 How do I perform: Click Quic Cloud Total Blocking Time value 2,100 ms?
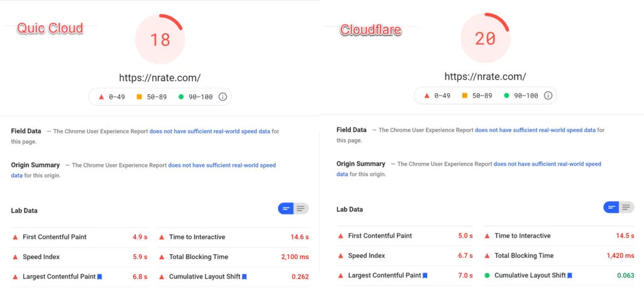point(295,257)
